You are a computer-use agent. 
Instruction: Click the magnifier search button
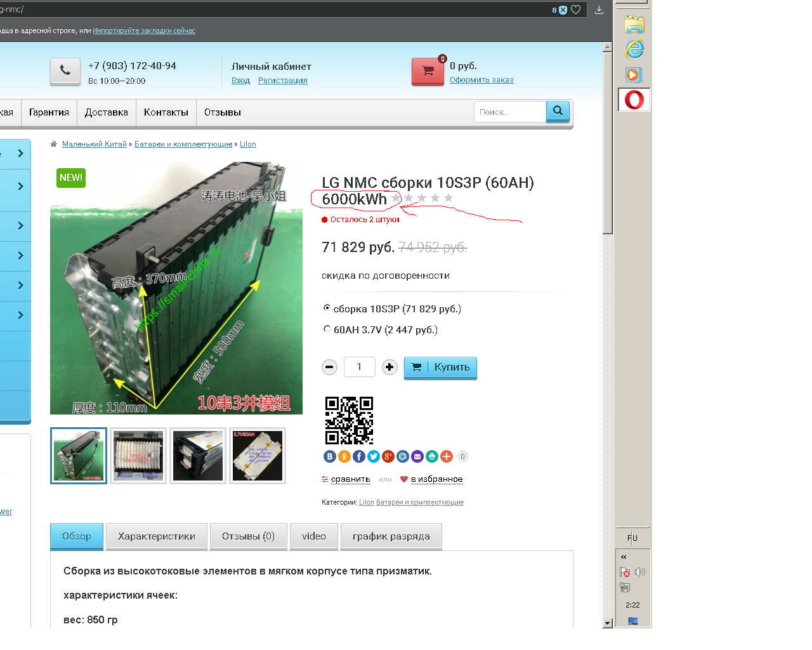click(558, 111)
